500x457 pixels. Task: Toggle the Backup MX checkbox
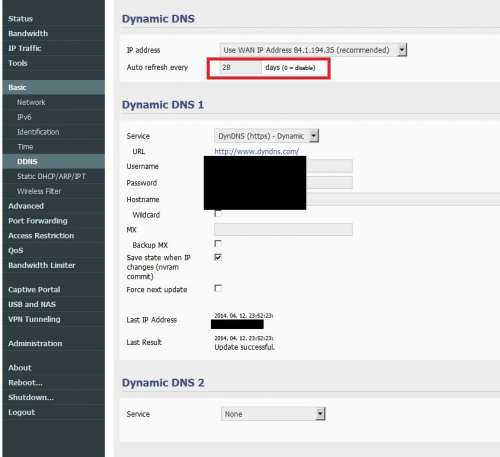coord(218,244)
